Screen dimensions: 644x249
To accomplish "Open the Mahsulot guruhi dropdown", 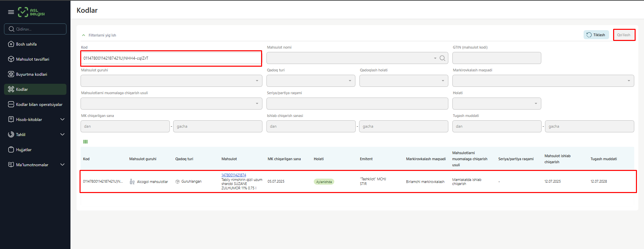I will 171,81.
